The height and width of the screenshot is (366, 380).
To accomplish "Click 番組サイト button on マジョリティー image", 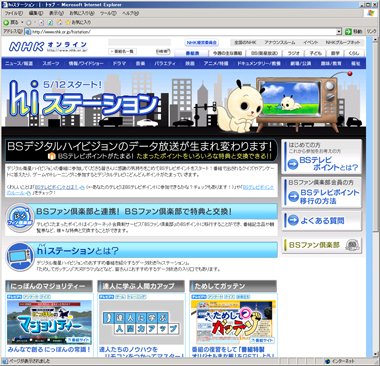I will coord(78,340).
